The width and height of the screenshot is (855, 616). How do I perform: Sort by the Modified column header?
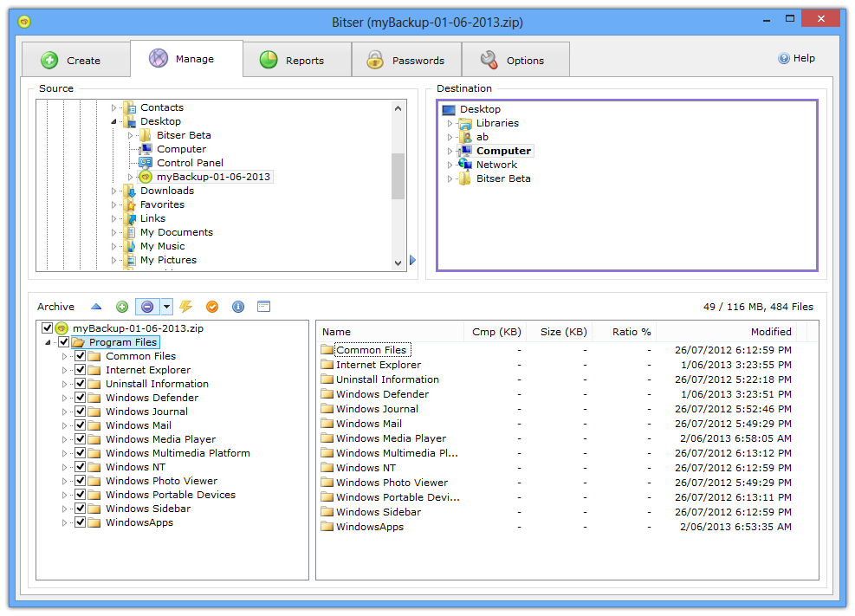pyautogui.click(x=770, y=332)
